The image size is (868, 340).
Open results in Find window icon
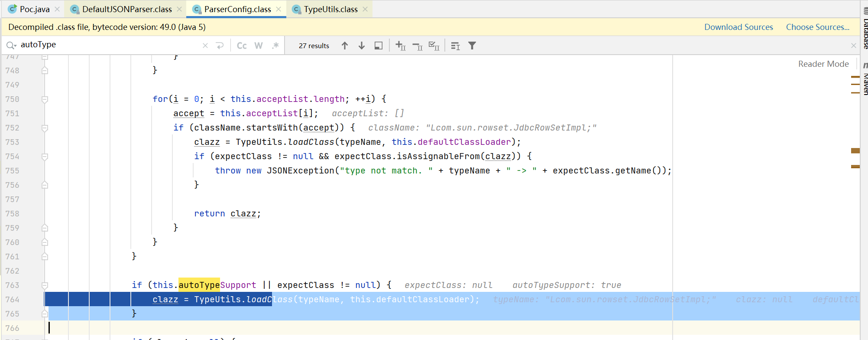379,46
